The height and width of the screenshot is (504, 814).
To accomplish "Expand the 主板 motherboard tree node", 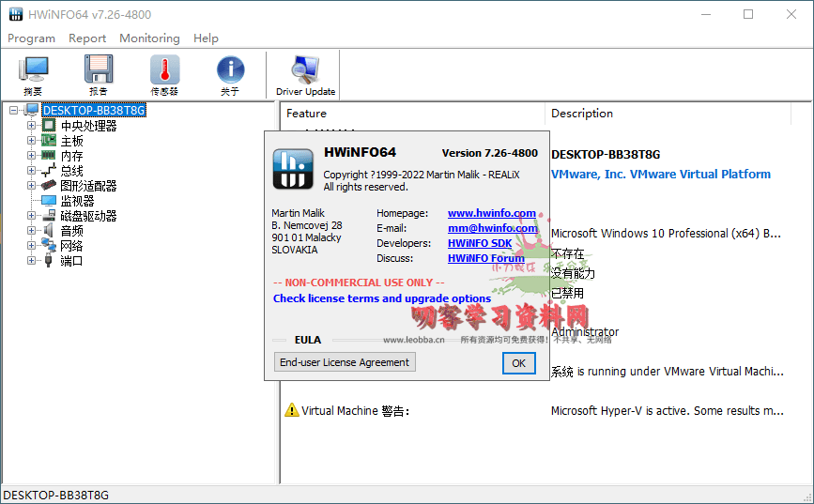I will tap(32, 141).
